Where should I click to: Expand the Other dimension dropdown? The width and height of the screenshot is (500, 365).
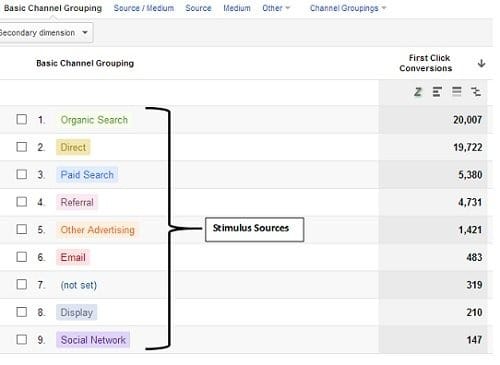[x=276, y=8]
